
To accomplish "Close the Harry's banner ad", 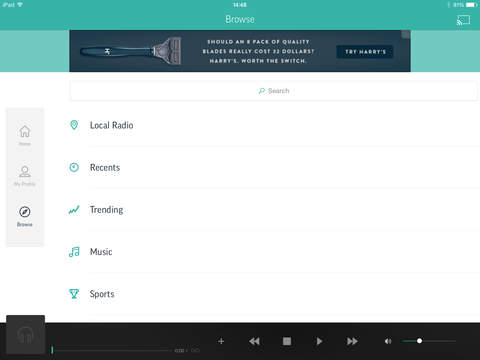I will 406,34.
